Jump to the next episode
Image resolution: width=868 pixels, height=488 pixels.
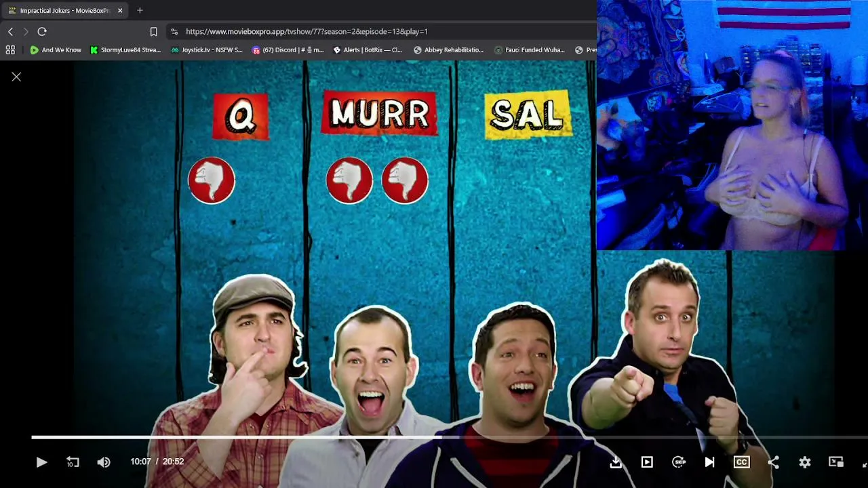click(x=709, y=462)
